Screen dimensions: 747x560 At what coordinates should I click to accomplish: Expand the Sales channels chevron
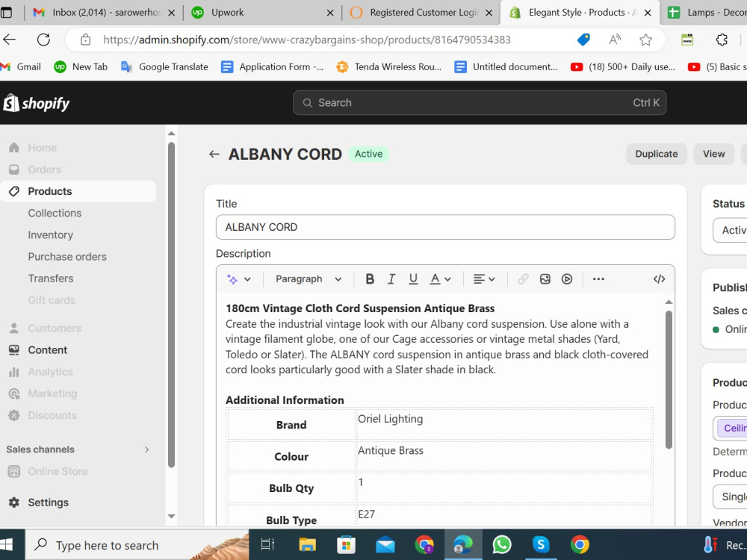coord(146,449)
